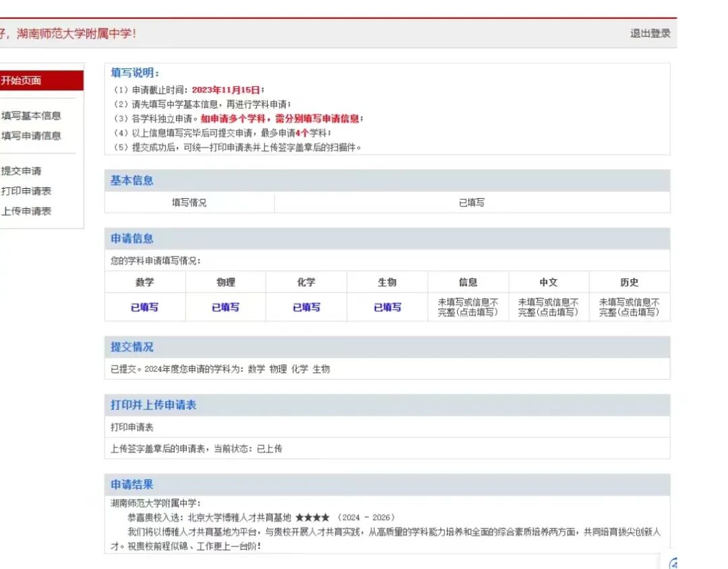Select 打印申请表 in the sidebar
The image size is (728, 569).
click(26, 191)
